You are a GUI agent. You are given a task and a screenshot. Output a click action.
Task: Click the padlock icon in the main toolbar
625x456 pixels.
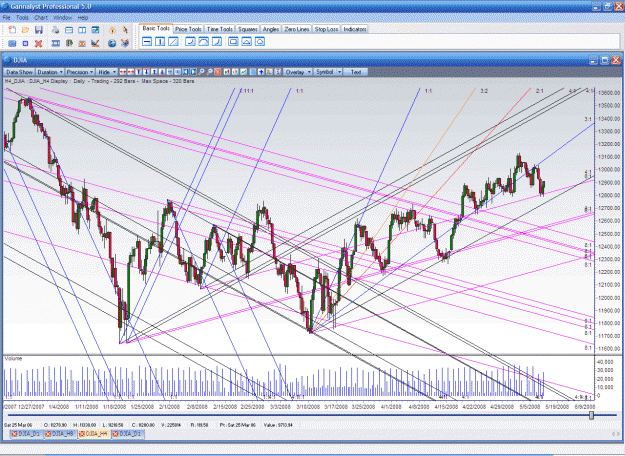112,30
